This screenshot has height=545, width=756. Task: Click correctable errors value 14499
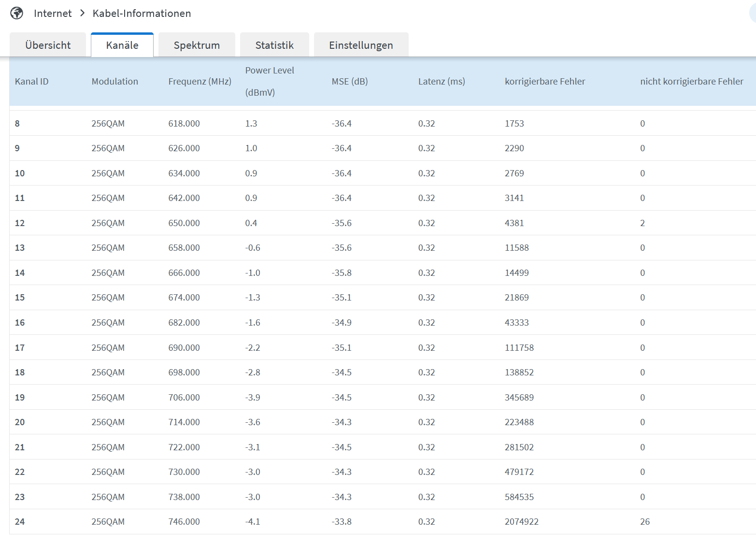click(517, 273)
